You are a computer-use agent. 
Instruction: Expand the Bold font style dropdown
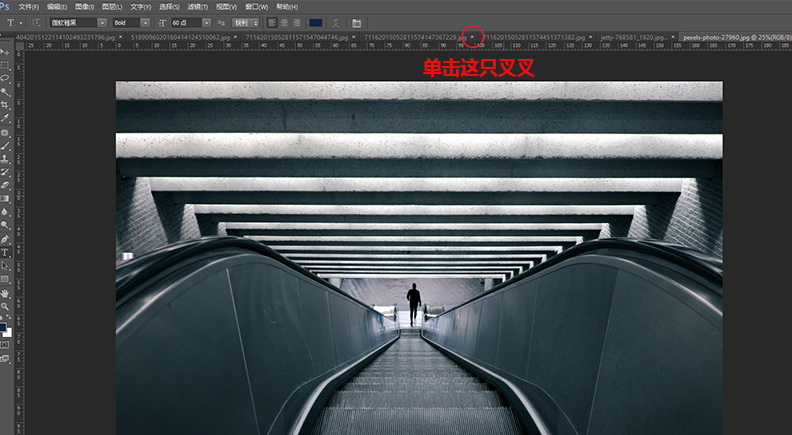coord(131,22)
